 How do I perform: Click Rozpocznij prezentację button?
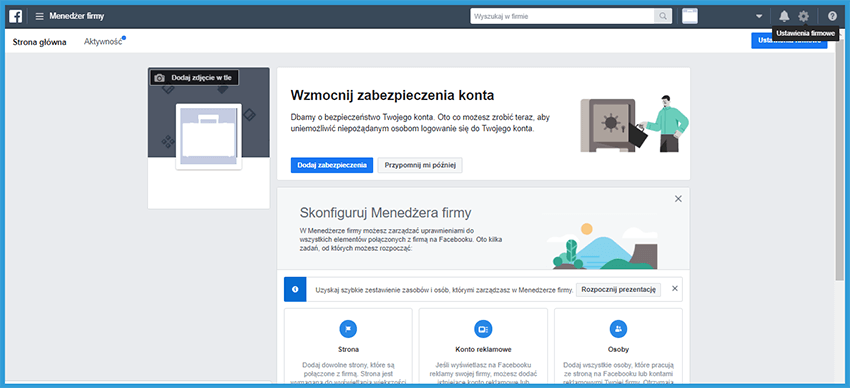(618, 289)
